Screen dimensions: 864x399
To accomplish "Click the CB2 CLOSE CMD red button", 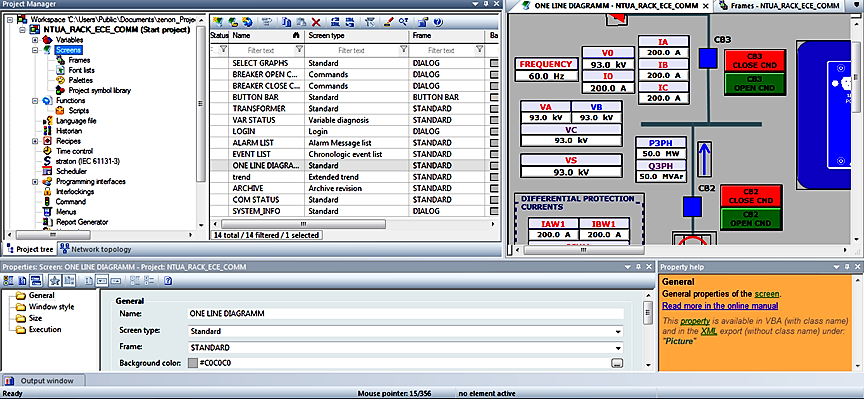I will 750,196.
